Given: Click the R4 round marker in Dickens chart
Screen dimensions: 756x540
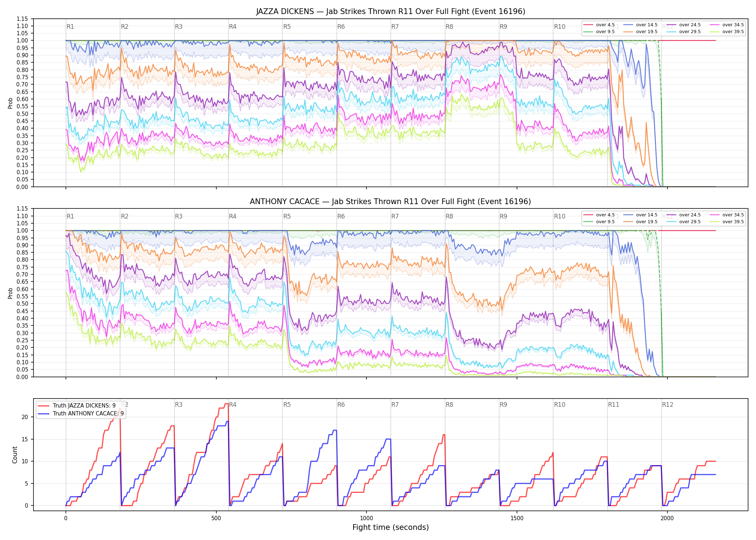Looking at the screenshot, I should (x=233, y=27).
